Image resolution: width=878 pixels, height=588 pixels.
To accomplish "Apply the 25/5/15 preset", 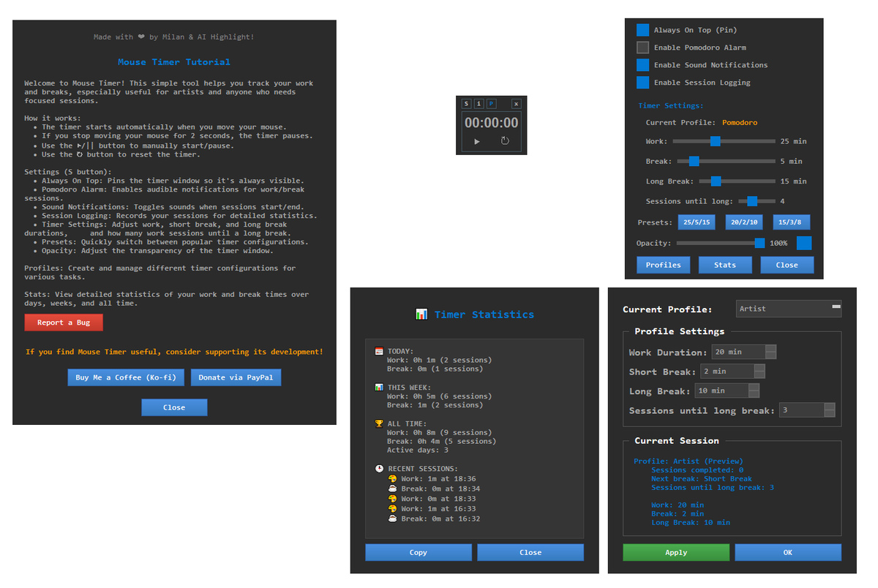I will [696, 222].
